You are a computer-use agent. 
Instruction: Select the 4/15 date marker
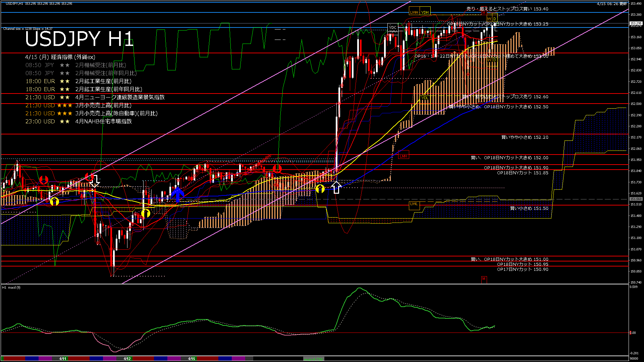point(192,359)
